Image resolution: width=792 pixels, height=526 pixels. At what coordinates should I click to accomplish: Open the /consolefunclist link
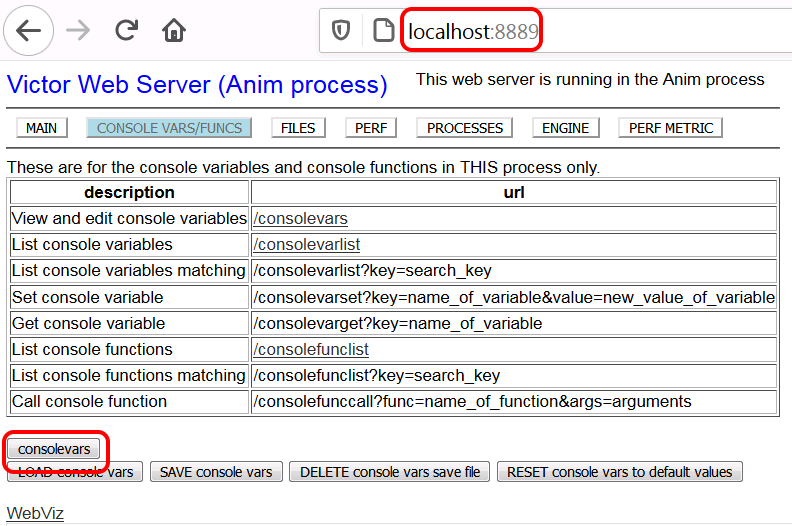311,350
